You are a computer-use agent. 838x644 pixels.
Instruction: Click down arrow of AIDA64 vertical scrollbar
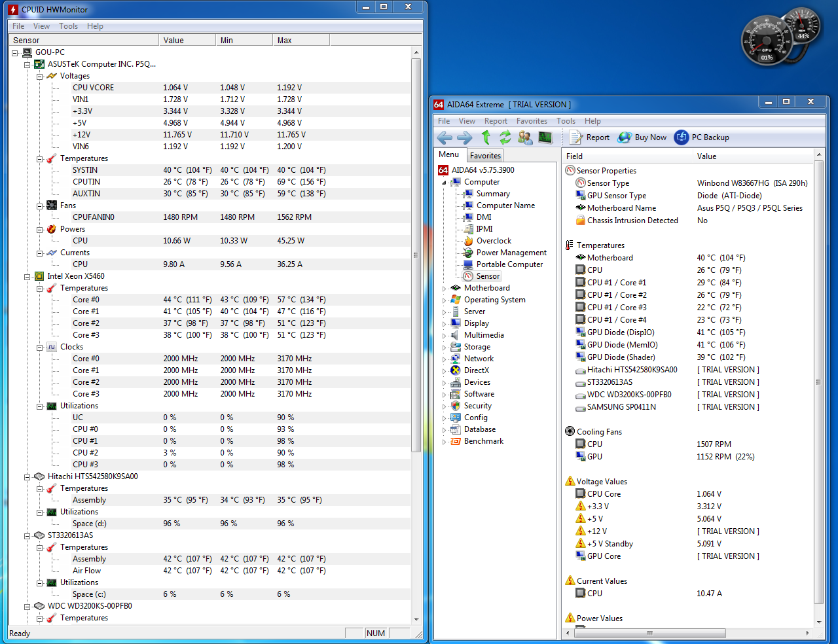pos(818,622)
